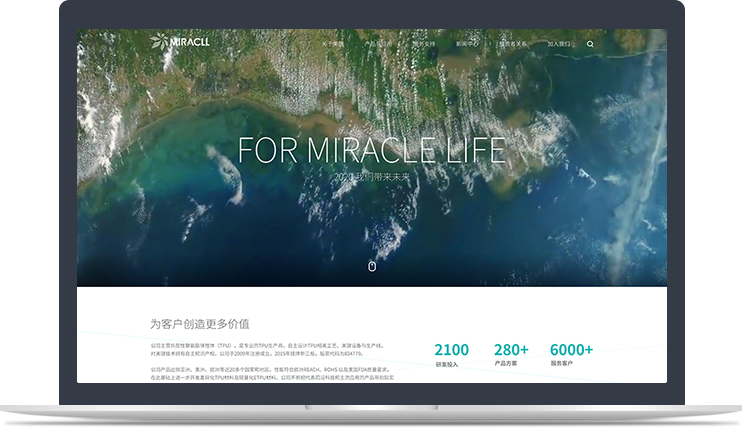
Task: Click the 6000+ statistic number
Action: click(x=572, y=350)
